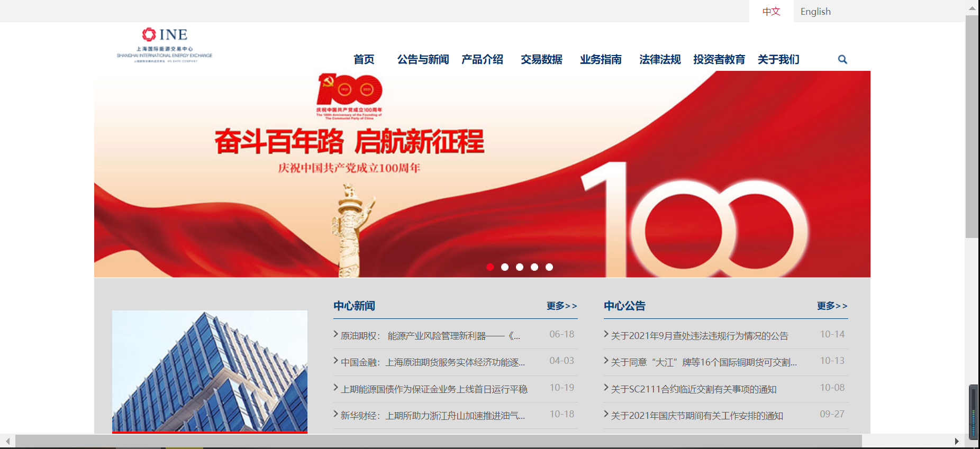Click chevron beside 关于SC2111合约 notice
The width and height of the screenshot is (980, 449).
click(x=606, y=388)
